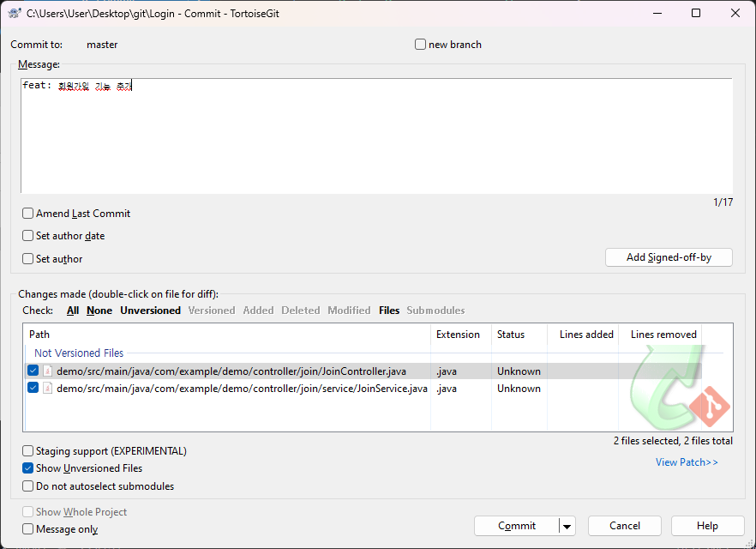
Task: Click Add Signed-off-by button
Action: tap(669, 257)
